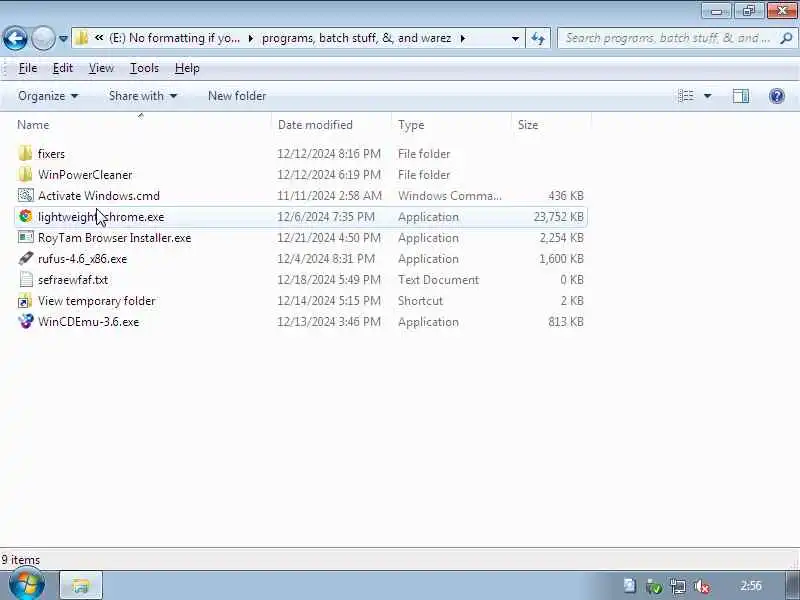Select sefraewfaf.txt file name
Screen dimensions: 800x600
pyautogui.click(x=73, y=280)
